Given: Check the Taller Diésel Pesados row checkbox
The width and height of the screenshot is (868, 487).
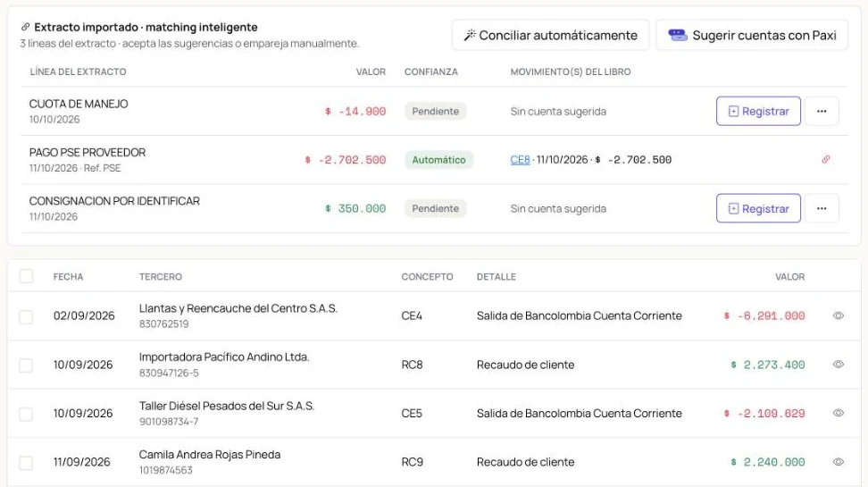Looking at the screenshot, I should (26, 414).
